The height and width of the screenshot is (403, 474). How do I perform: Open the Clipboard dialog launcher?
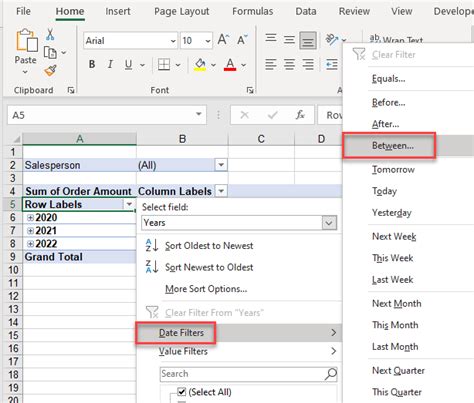coord(71,90)
